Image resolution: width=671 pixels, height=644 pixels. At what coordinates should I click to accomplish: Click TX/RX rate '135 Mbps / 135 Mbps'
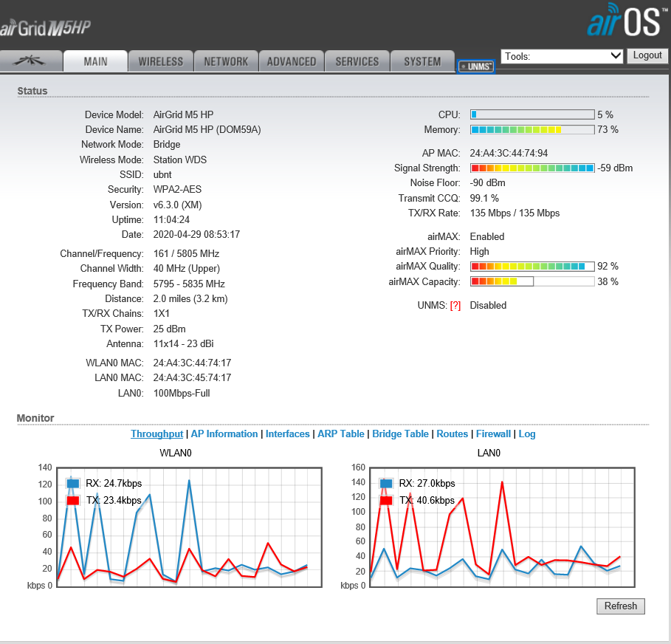515,213
